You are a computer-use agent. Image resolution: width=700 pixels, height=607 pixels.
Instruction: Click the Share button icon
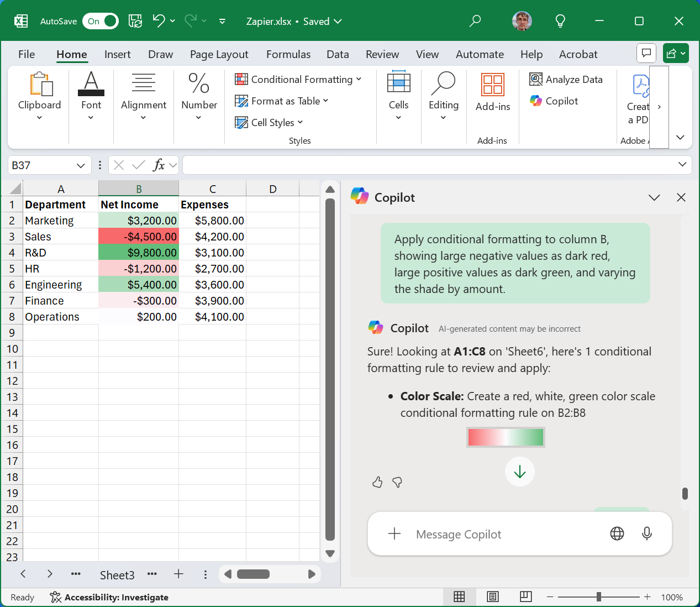point(676,53)
